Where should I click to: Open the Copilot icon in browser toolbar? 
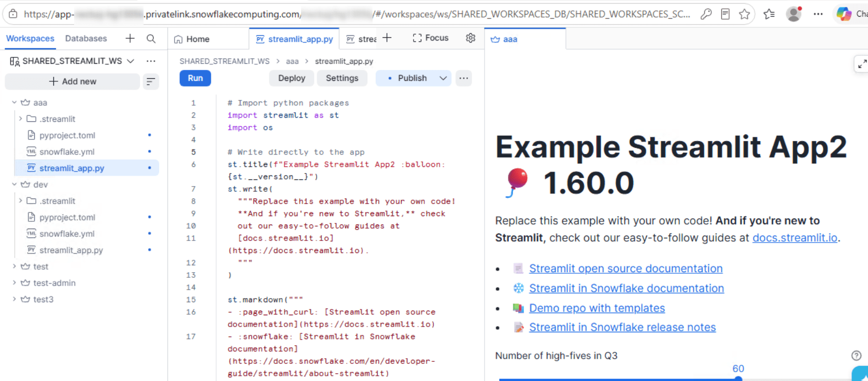tap(844, 14)
